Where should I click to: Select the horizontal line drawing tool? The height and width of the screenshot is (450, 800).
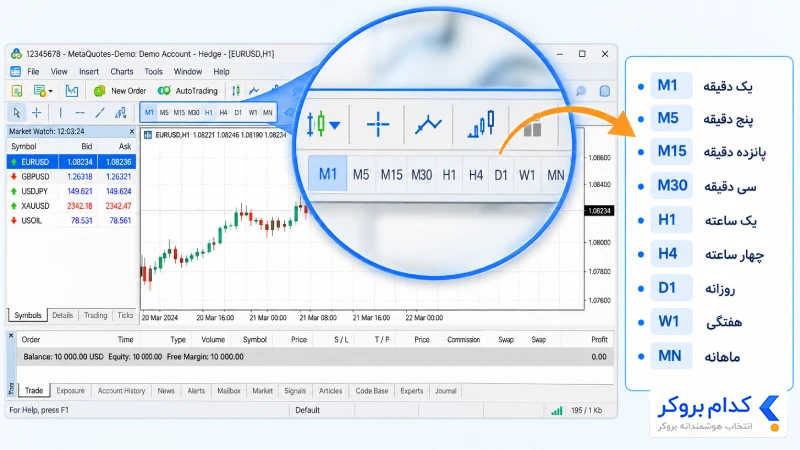(80, 113)
